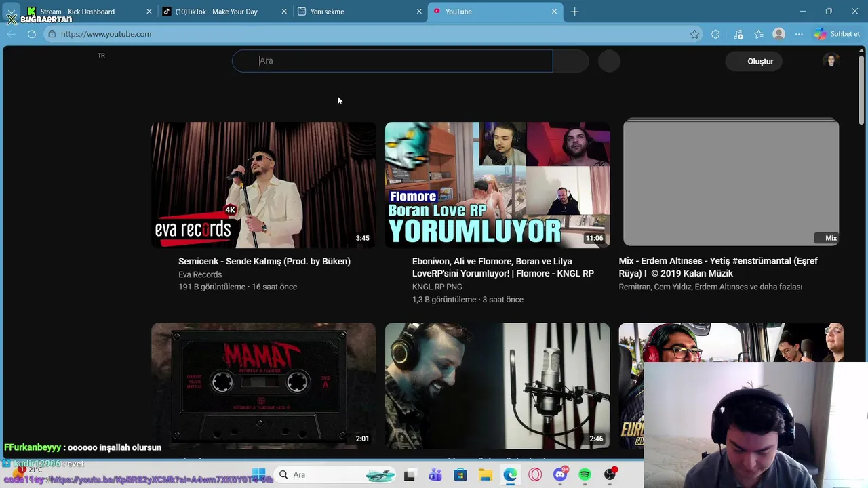This screenshot has width=868, height=488.
Task: Click title Semicenk - Sende Kalmış
Action: click(264, 261)
